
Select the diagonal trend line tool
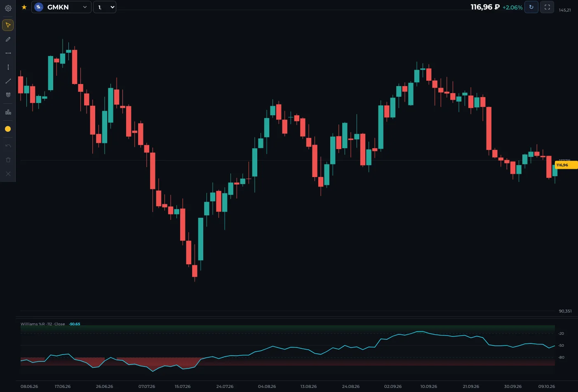click(x=8, y=81)
